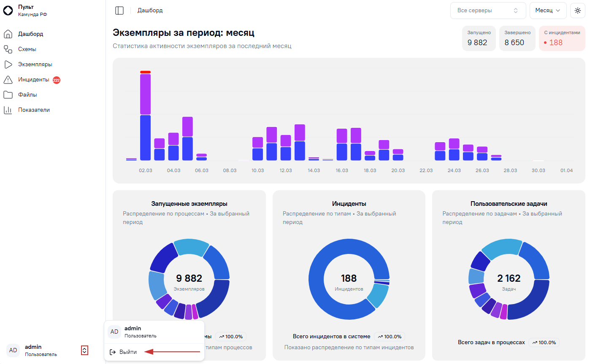590x364 pixels.
Task: Click the Запущено 9 882 stat card
Action: coord(479,38)
